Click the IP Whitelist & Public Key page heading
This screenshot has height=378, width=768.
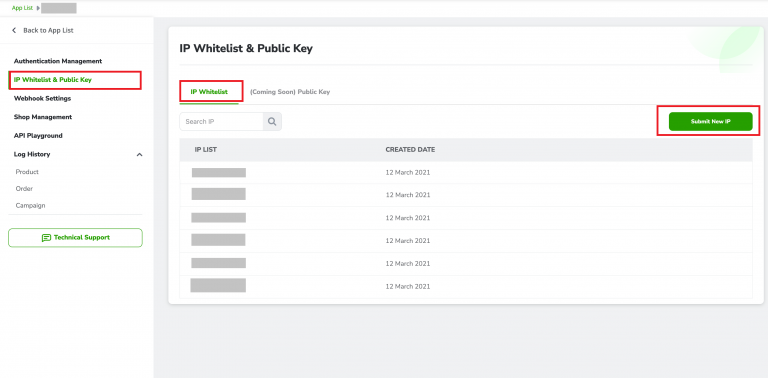click(246, 48)
